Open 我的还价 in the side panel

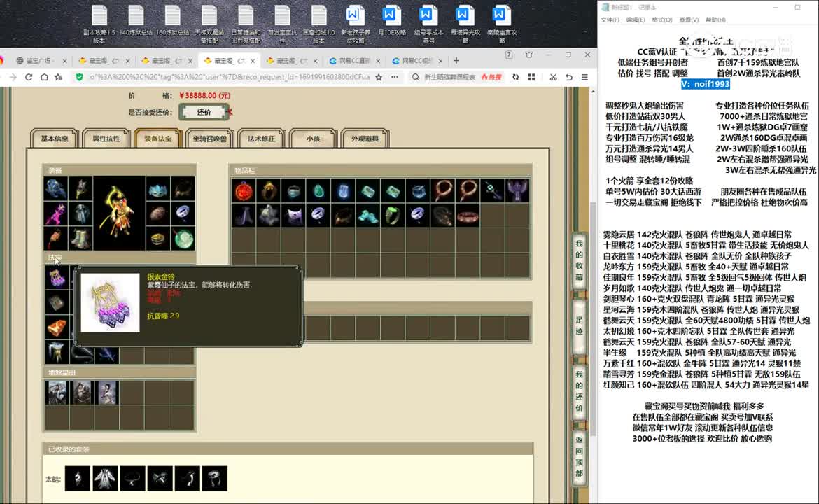[x=579, y=391]
